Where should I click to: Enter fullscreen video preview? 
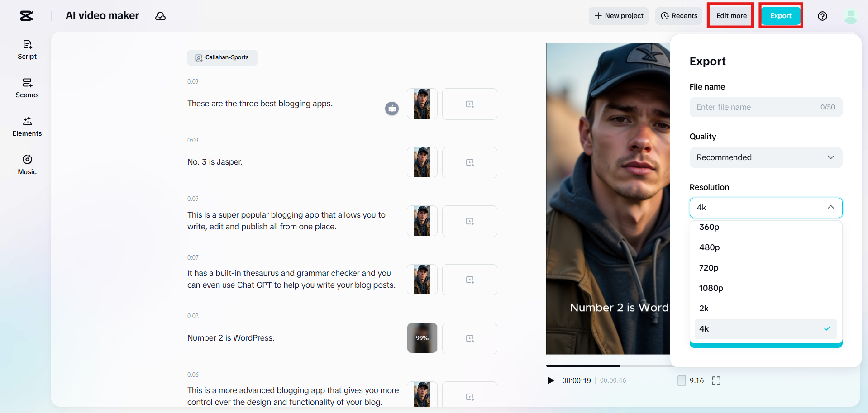pos(716,381)
